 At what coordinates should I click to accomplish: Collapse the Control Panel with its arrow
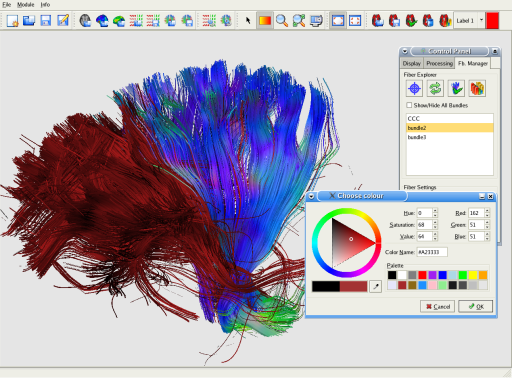pyautogui.click(x=405, y=51)
